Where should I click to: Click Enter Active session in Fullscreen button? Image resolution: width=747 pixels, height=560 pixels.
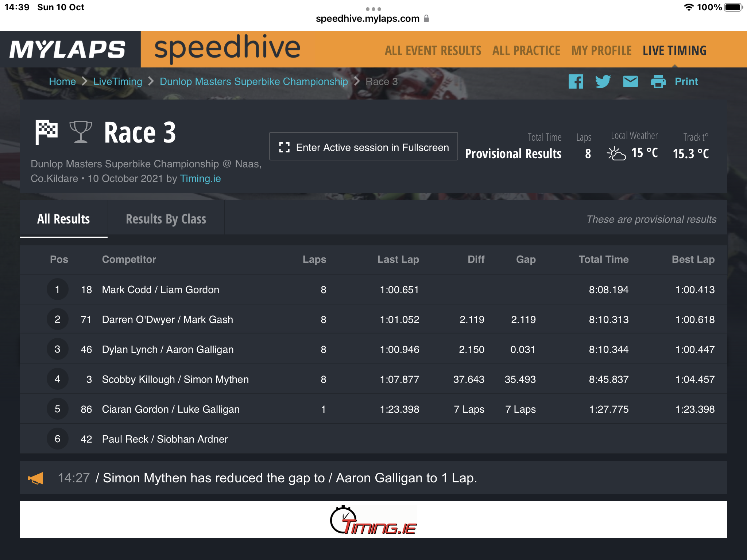pyautogui.click(x=363, y=146)
